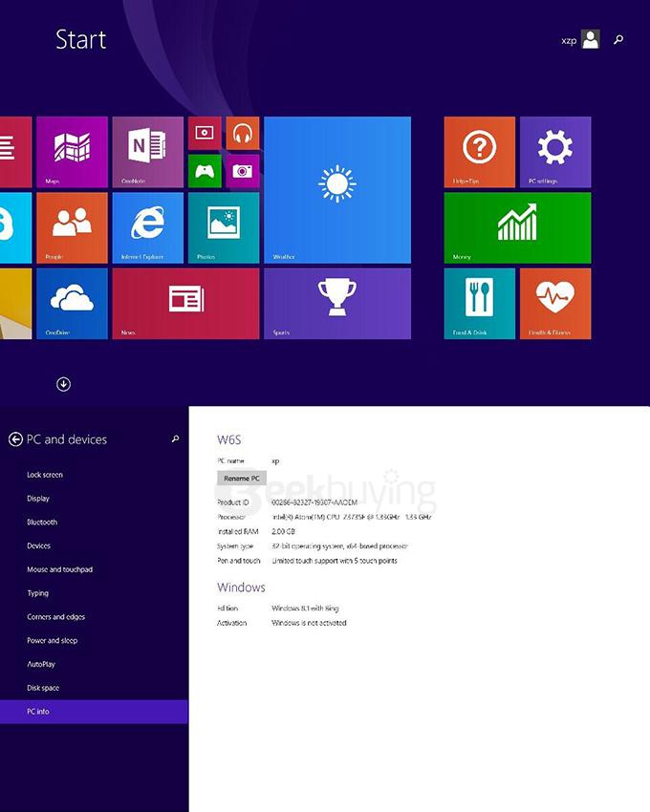Show all apps with down arrow
650x812 pixels.
coord(63,384)
